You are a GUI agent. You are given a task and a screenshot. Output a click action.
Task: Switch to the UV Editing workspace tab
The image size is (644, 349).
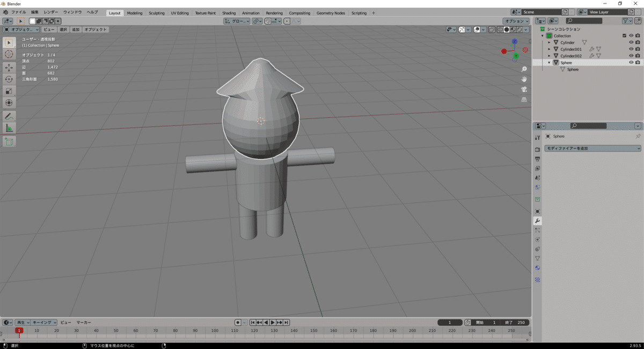tap(180, 13)
